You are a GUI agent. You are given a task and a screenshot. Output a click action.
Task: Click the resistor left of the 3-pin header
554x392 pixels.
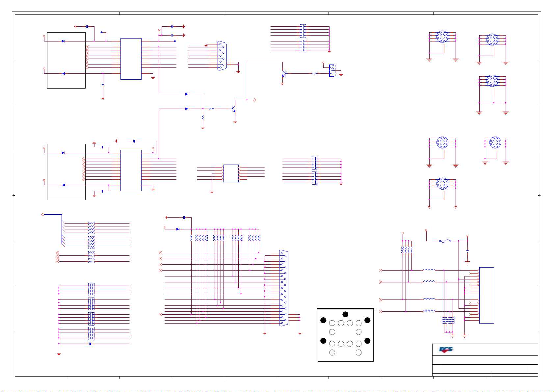pos(314,74)
